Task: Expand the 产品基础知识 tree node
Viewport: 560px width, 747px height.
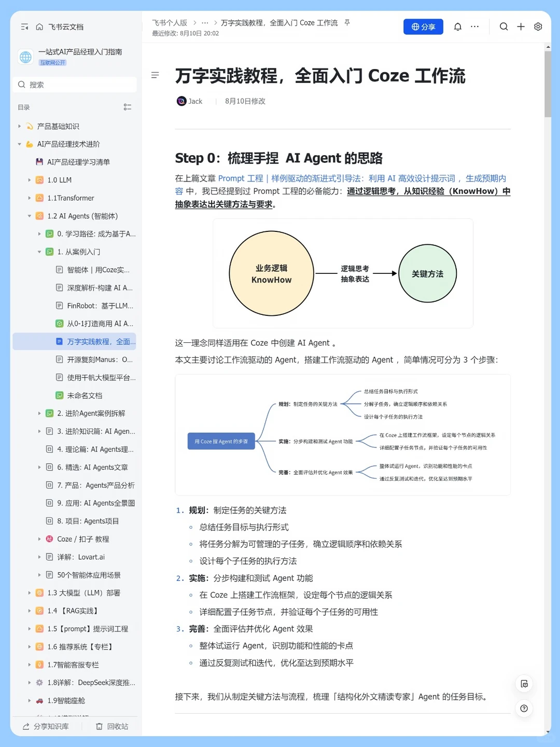Action: pos(20,126)
